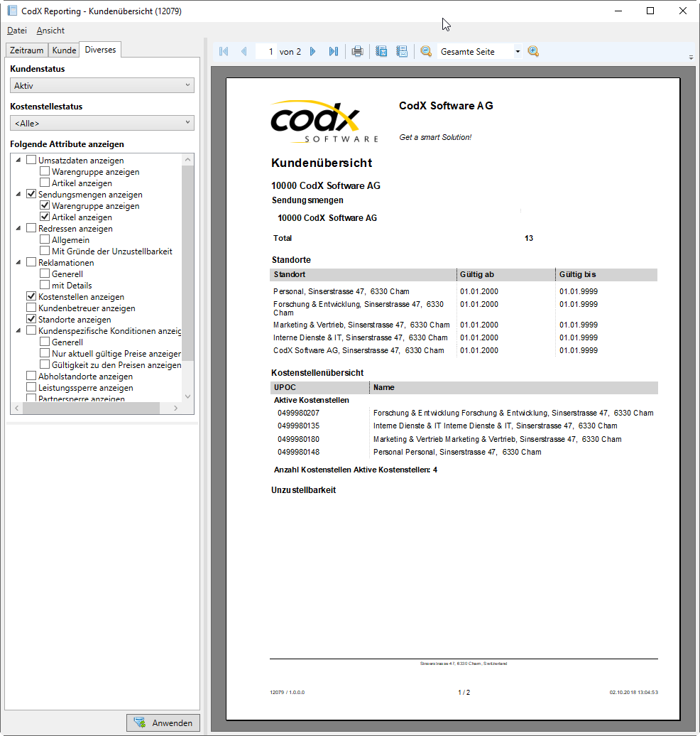Click UPOC number 0499980180
The height and width of the screenshot is (736, 700).
pos(298,439)
